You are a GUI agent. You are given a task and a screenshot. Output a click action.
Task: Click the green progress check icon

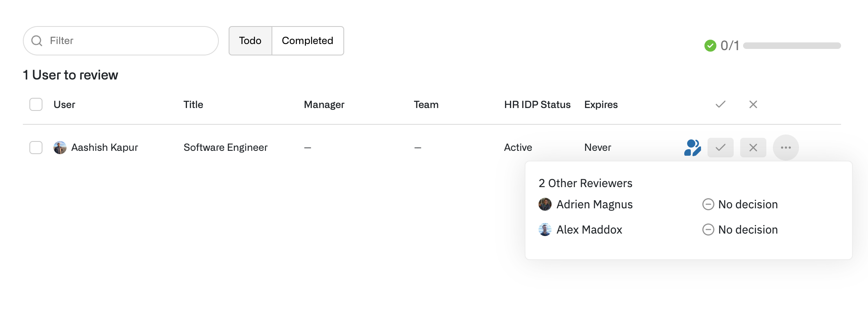point(710,46)
